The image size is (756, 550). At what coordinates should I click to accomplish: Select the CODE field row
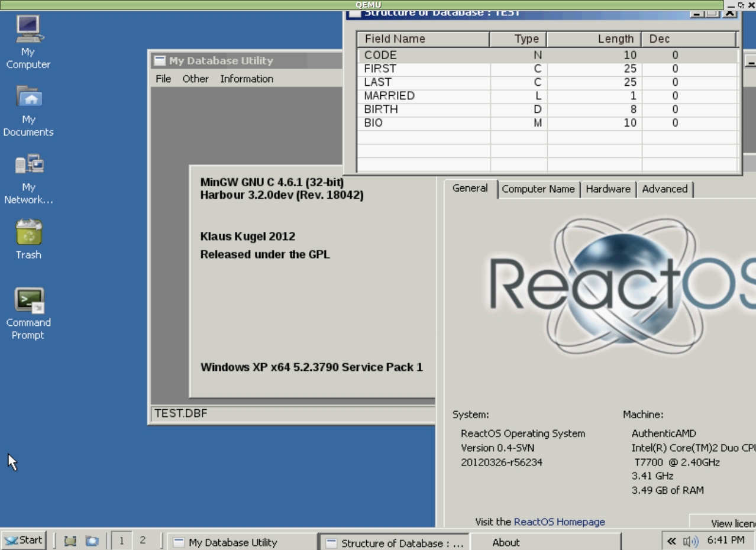[x=548, y=55]
